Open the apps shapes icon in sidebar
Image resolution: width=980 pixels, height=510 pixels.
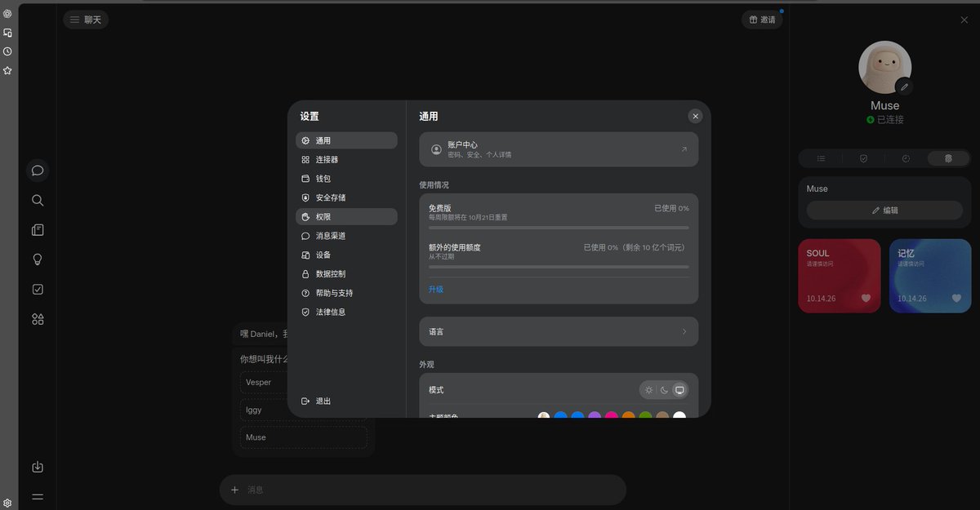coord(38,319)
